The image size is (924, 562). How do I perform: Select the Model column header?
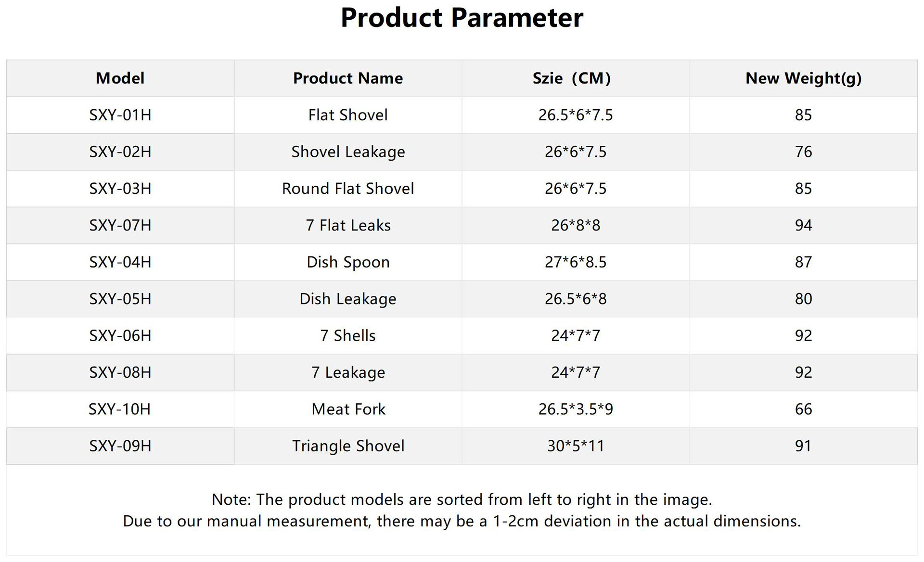(120, 78)
